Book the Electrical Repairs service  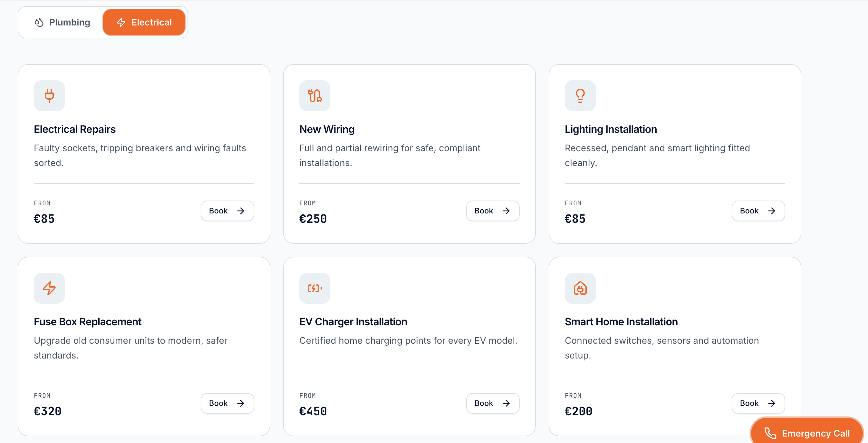point(227,211)
